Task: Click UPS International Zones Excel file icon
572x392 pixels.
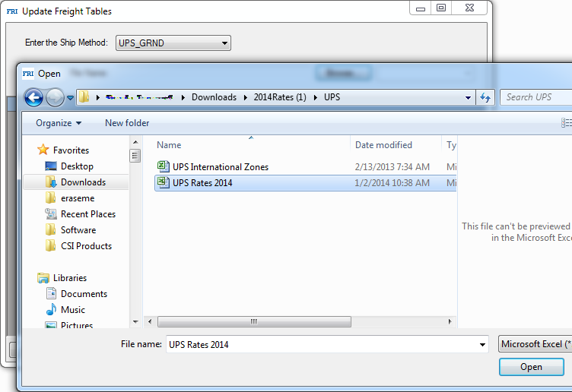Action: 163,166
